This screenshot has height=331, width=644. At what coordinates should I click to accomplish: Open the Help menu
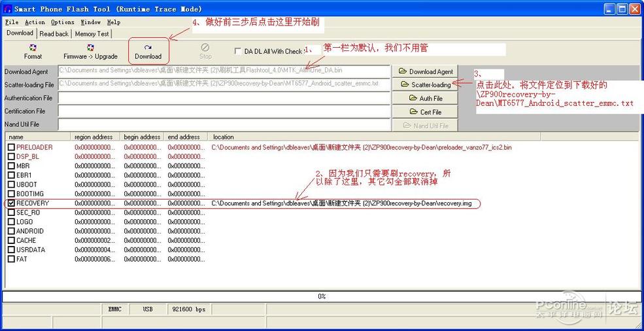tap(114, 22)
